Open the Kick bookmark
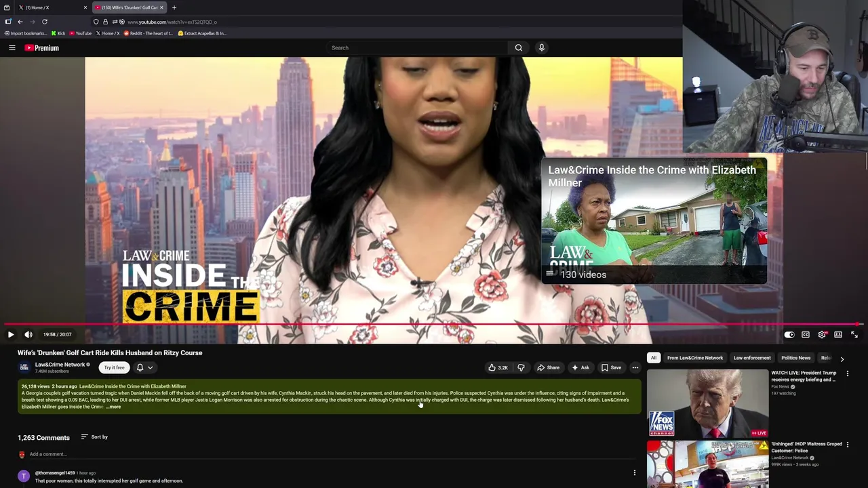The height and width of the screenshot is (488, 868). 58,33
